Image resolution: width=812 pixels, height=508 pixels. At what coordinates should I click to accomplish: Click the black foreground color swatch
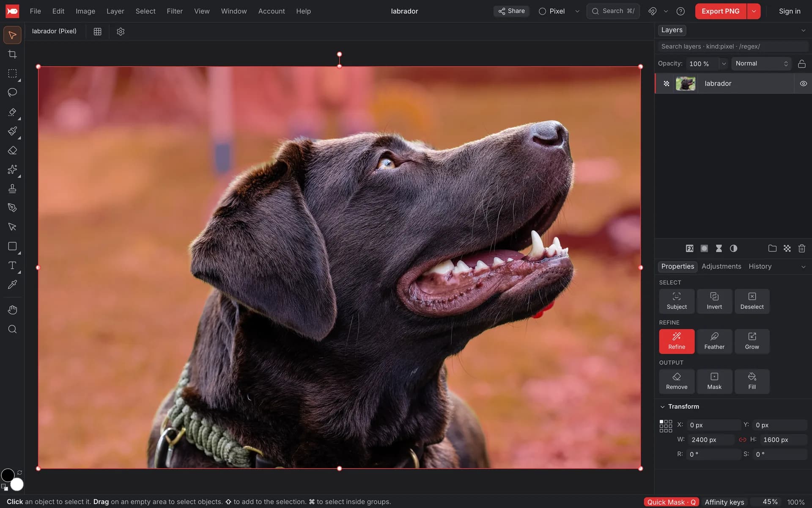coord(8,475)
